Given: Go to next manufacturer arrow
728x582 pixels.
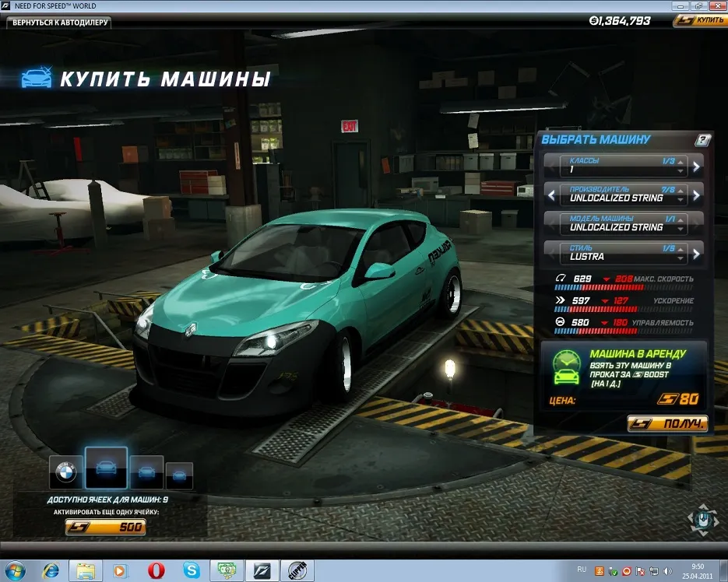Looking at the screenshot, I should pos(696,195).
